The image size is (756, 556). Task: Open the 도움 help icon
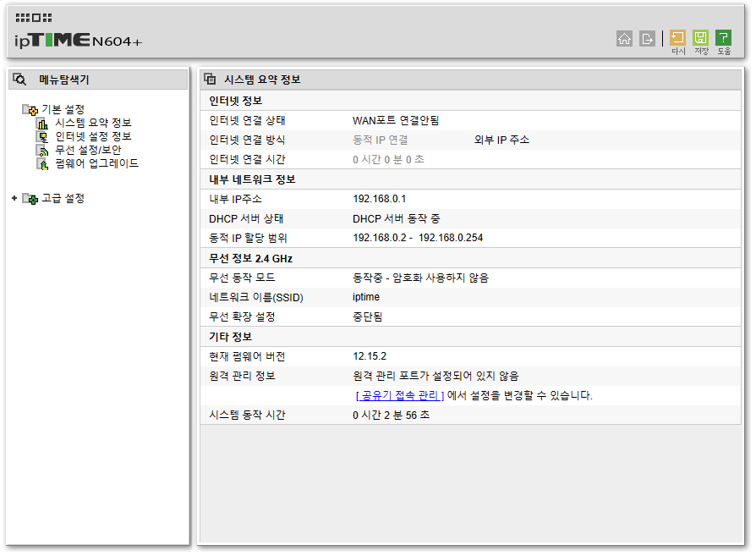pos(723,37)
